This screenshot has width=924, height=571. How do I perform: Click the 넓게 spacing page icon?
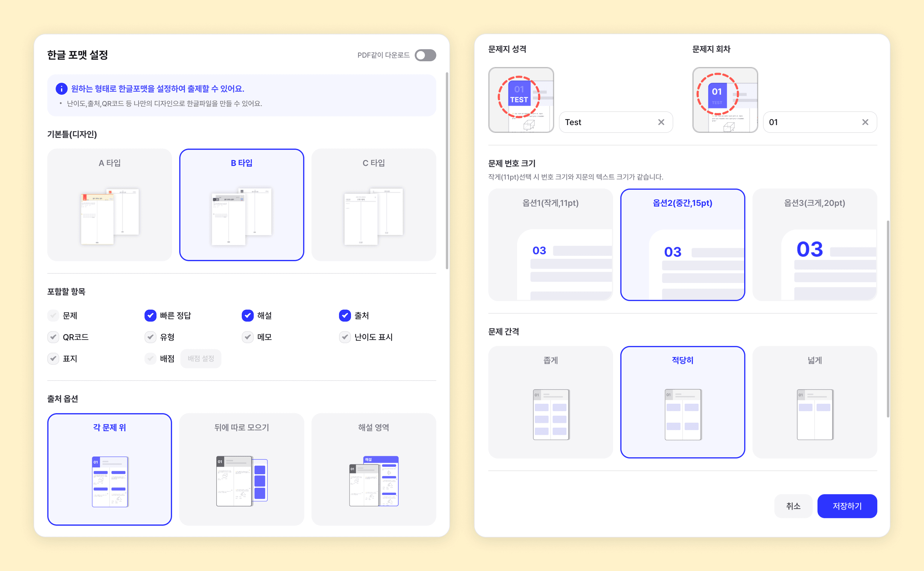[815, 414]
